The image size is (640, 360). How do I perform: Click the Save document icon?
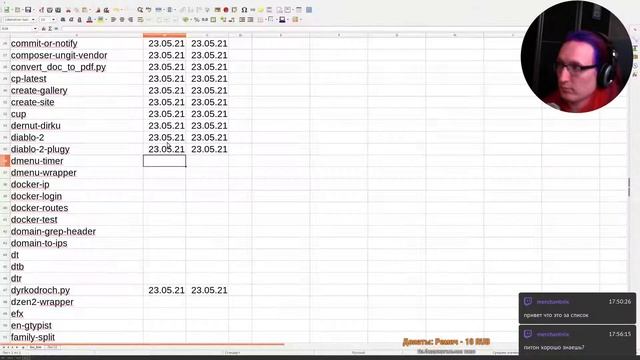tap(28, 10)
